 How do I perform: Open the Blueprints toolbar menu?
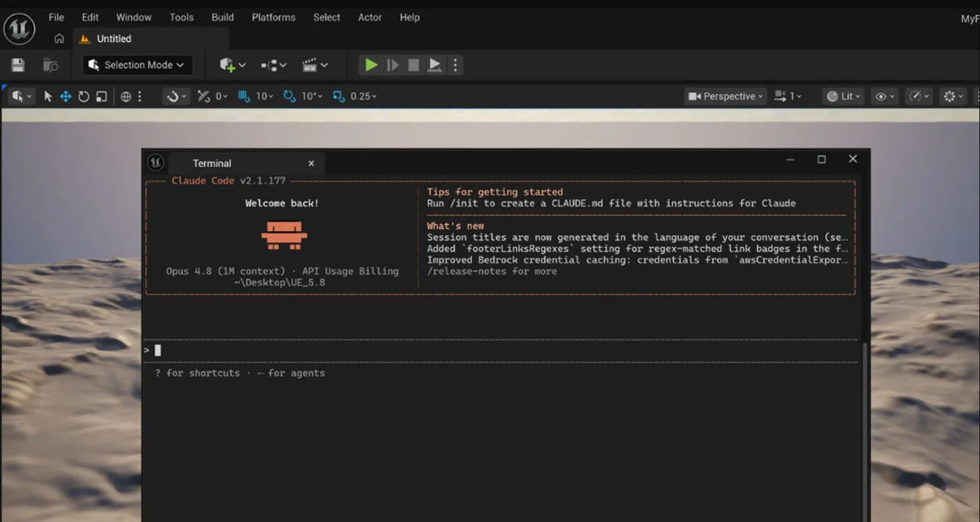point(273,65)
